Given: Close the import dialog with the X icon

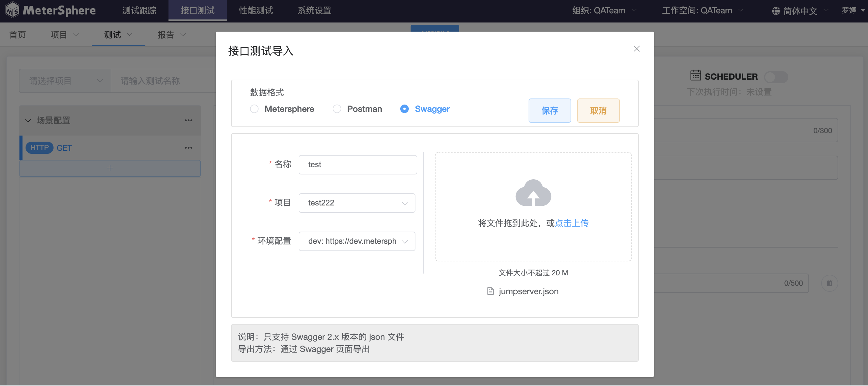Looking at the screenshot, I should [637, 49].
